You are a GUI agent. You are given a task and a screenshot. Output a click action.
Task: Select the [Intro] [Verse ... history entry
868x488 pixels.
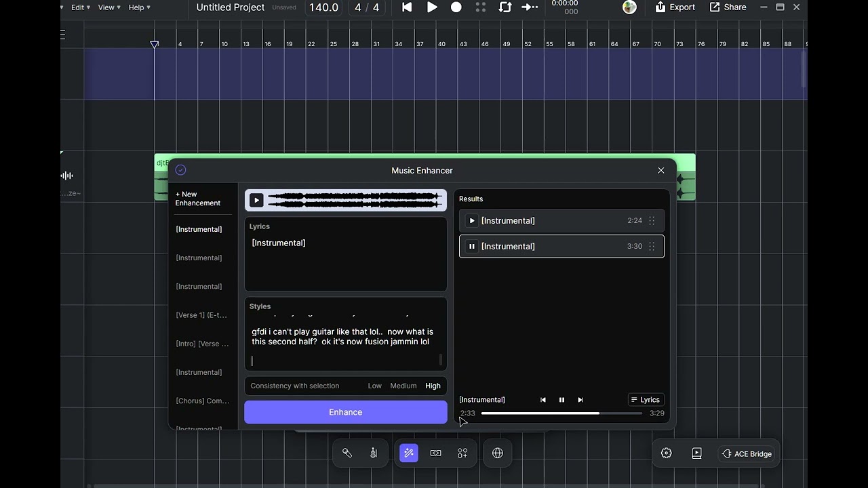202,344
